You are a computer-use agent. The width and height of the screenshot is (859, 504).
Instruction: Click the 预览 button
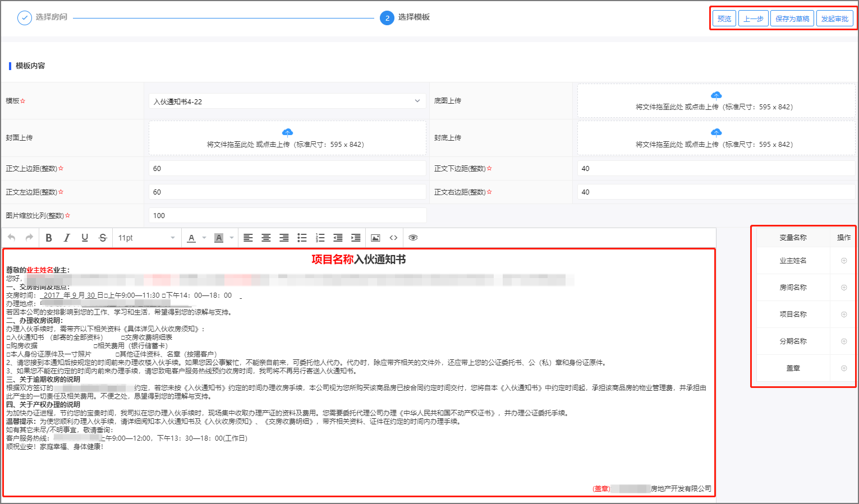coord(724,19)
